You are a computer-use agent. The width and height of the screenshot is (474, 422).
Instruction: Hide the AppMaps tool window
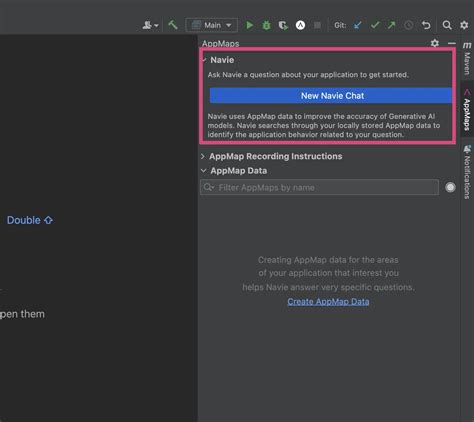click(x=452, y=43)
